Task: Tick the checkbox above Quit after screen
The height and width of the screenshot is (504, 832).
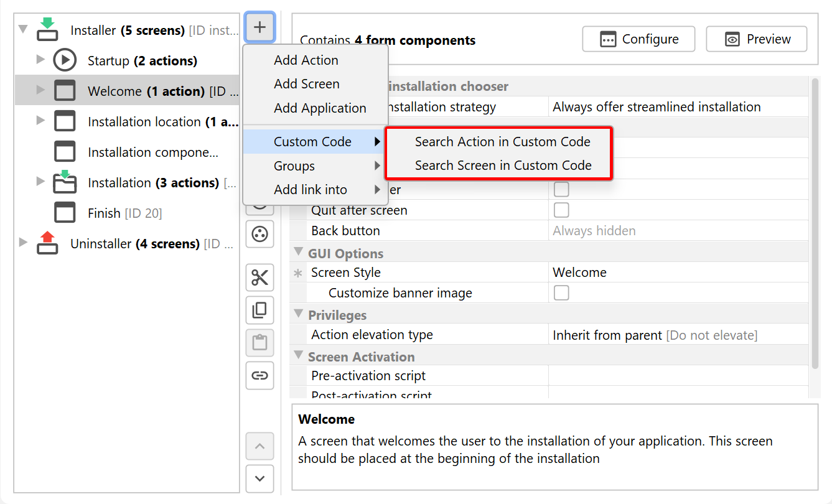Action: [x=561, y=189]
